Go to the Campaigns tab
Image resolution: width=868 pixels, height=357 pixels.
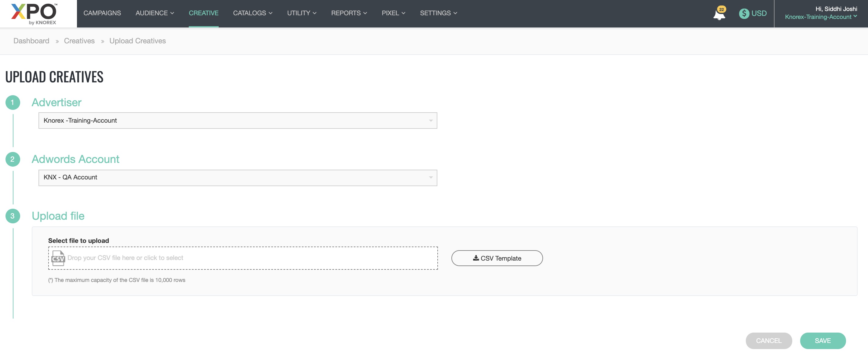coord(102,13)
